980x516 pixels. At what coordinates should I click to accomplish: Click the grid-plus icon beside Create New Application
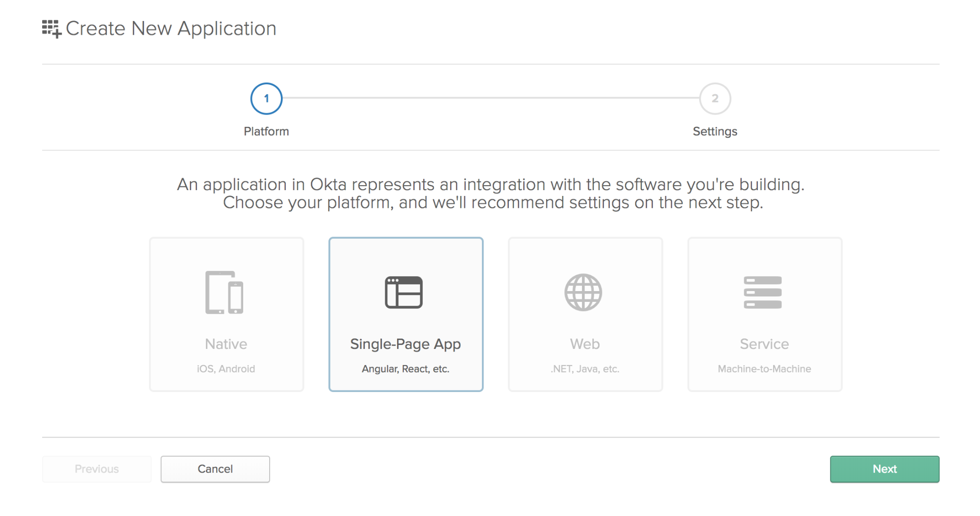tap(51, 29)
